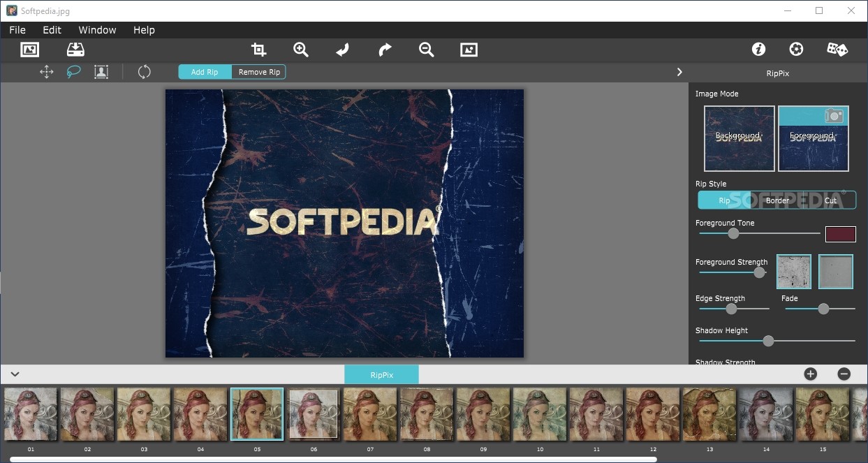Select preset thumbnail 02
Viewport: 868px width, 463px height.
click(87, 414)
